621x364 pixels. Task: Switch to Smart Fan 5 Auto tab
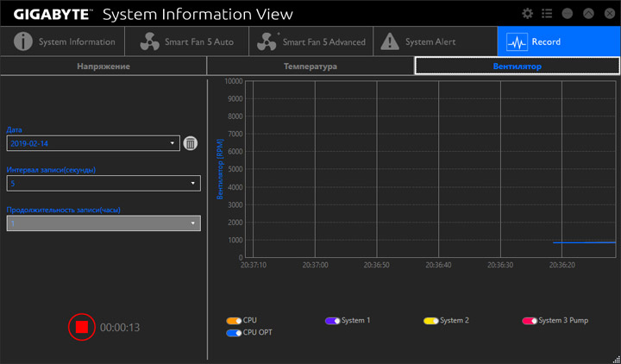pyautogui.click(x=186, y=41)
